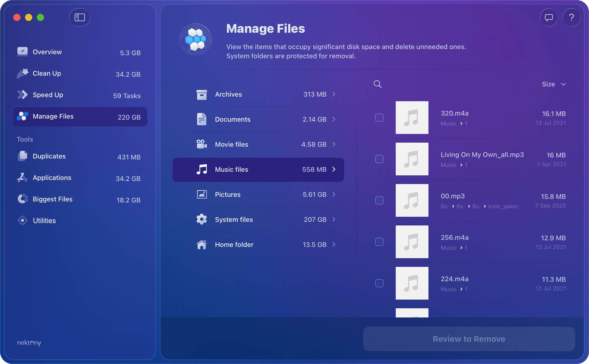The image size is (589, 364).
Task: Open the Overview section
Action: coord(47,52)
